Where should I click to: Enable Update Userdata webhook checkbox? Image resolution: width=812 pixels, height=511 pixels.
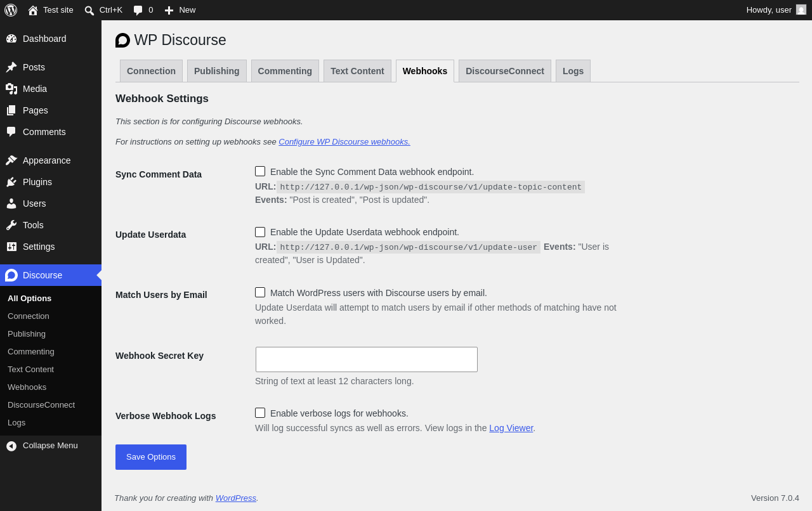point(260,232)
